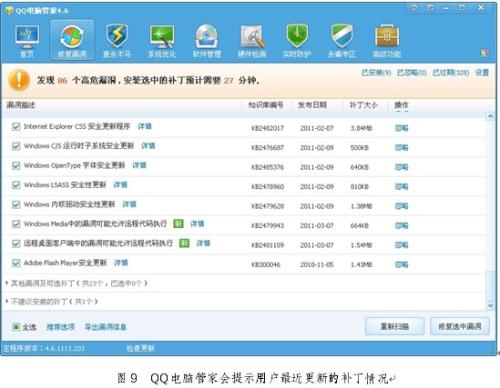Open the briefcase advanced functions icon
500x388 pixels.
387,36
